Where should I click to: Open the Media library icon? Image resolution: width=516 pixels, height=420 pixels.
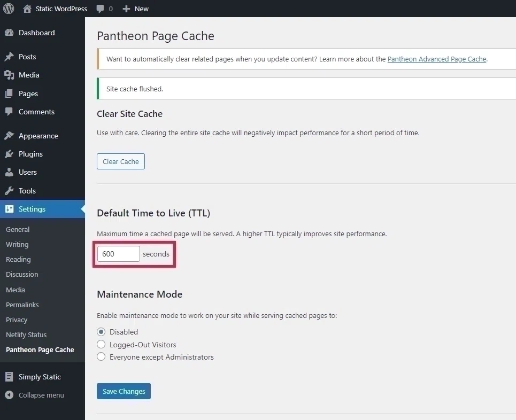(x=9, y=75)
